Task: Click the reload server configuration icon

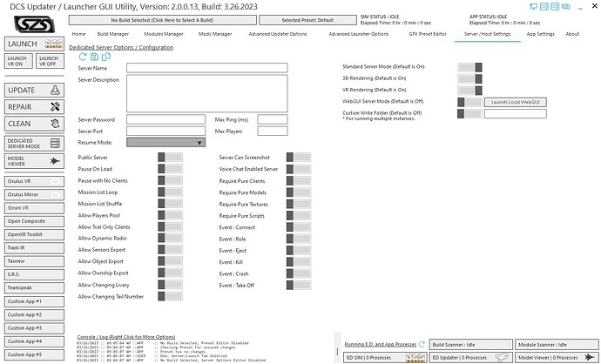Action: point(83,57)
